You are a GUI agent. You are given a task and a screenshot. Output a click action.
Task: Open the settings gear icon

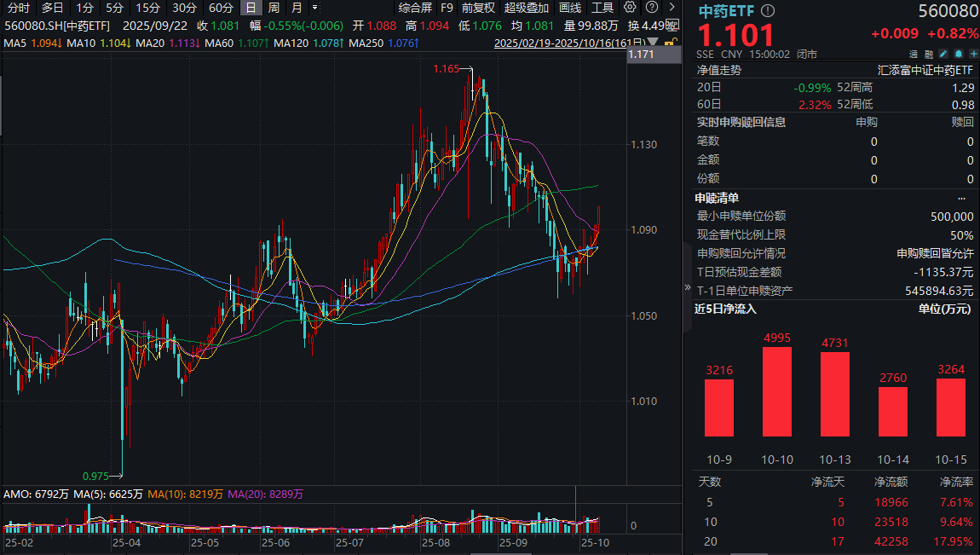(628, 8)
